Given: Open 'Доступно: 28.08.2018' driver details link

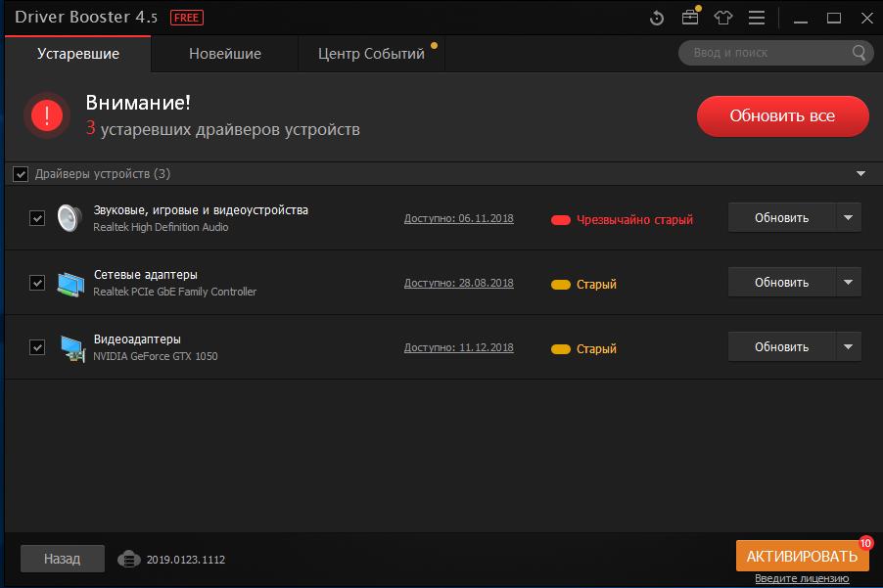Looking at the screenshot, I should tap(458, 283).
